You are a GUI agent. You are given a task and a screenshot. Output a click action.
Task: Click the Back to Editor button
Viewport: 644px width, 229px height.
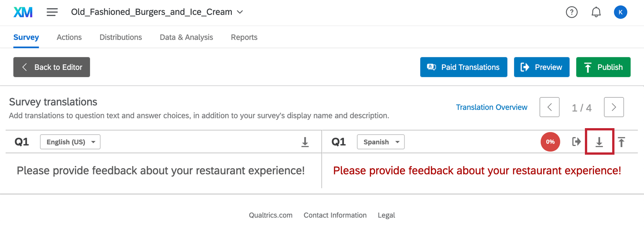tap(52, 67)
